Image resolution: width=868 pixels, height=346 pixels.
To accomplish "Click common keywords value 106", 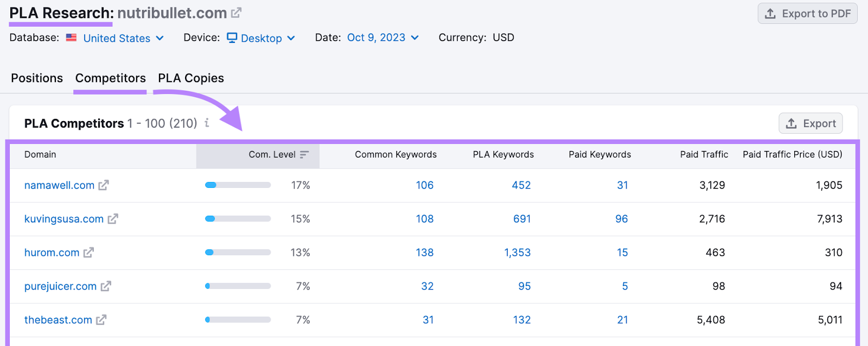I will (425, 185).
